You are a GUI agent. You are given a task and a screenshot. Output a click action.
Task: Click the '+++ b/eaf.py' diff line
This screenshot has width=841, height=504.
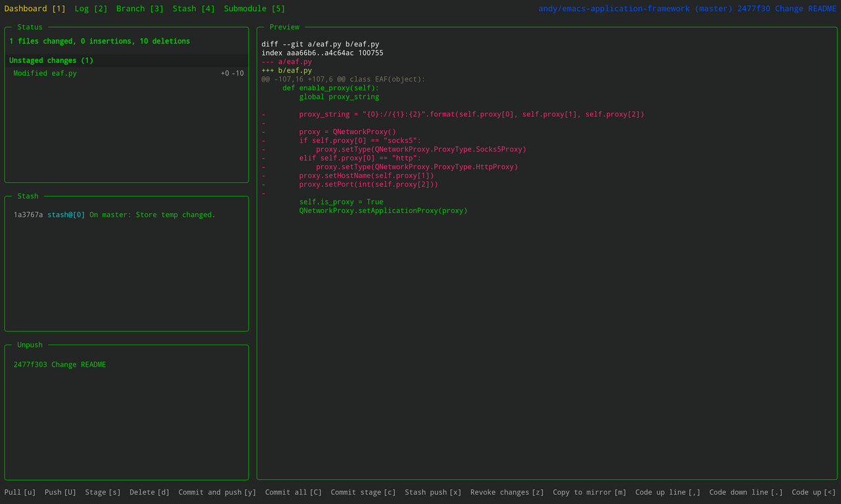(286, 70)
